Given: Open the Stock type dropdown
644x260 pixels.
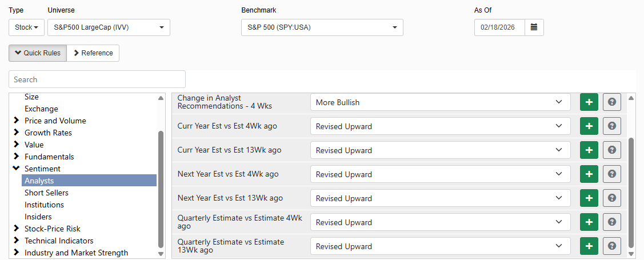Looking at the screenshot, I should 26,27.
